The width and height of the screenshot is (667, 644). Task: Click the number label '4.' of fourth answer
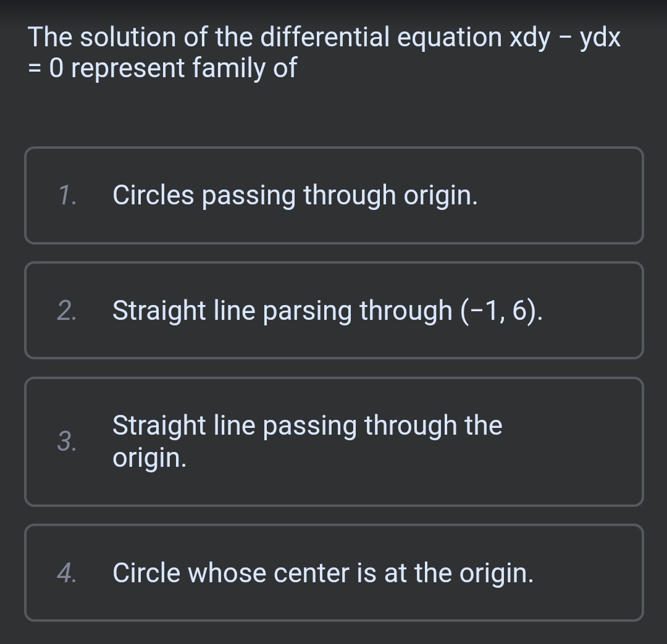[x=68, y=572]
